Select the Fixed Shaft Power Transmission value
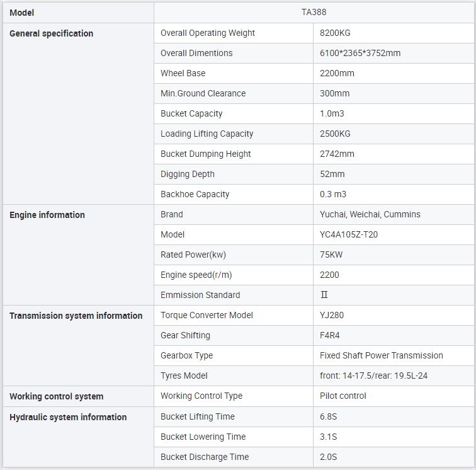This screenshot has height=470, width=476. [x=381, y=355]
